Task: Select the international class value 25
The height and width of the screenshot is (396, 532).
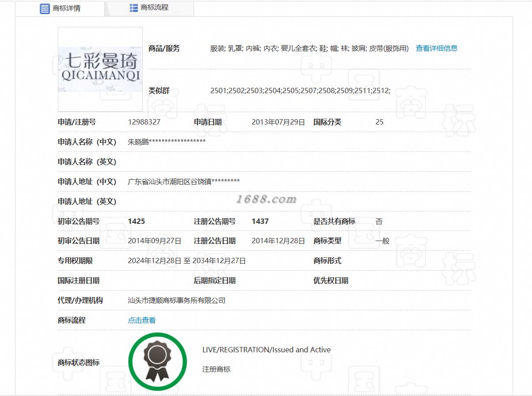Action: tap(380, 122)
